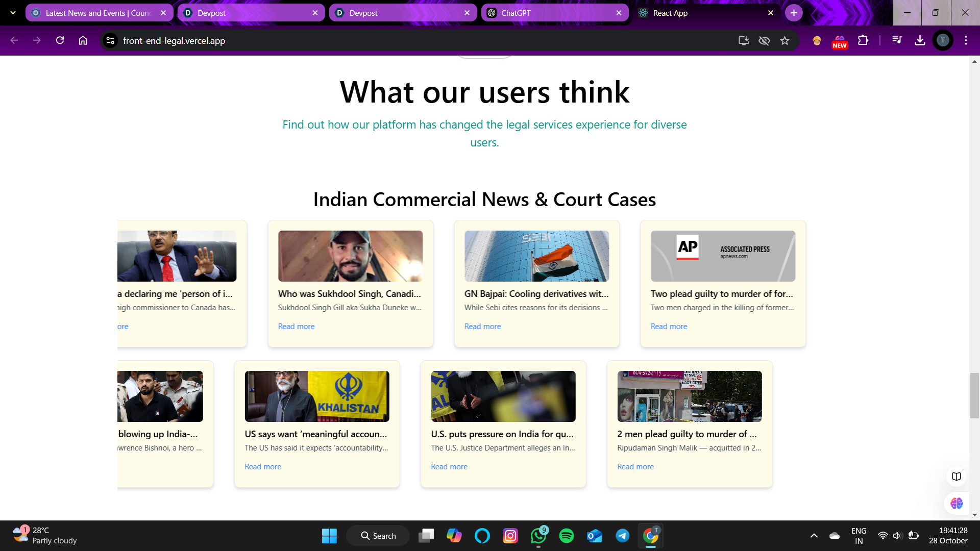Expand the system tray hidden icons chevron

[x=814, y=535]
